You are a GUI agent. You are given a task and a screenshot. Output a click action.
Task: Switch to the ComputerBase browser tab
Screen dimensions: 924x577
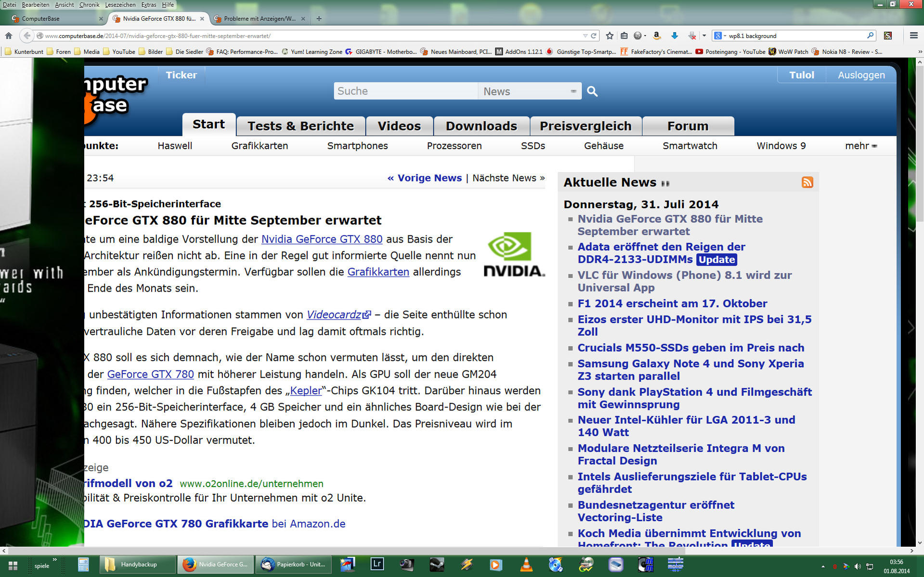(x=57, y=19)
